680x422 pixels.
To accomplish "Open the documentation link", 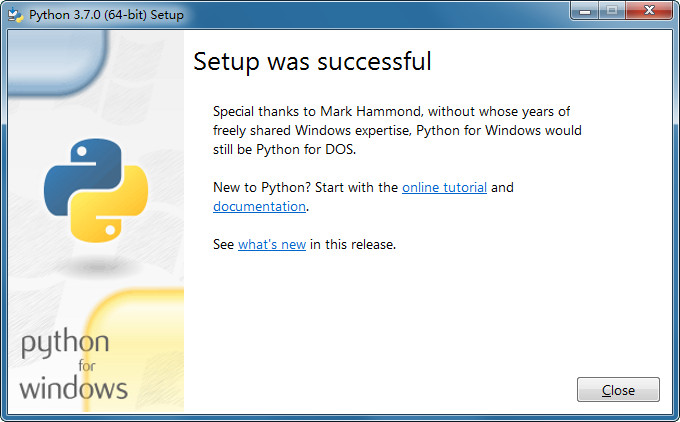I will pos(259,206).
